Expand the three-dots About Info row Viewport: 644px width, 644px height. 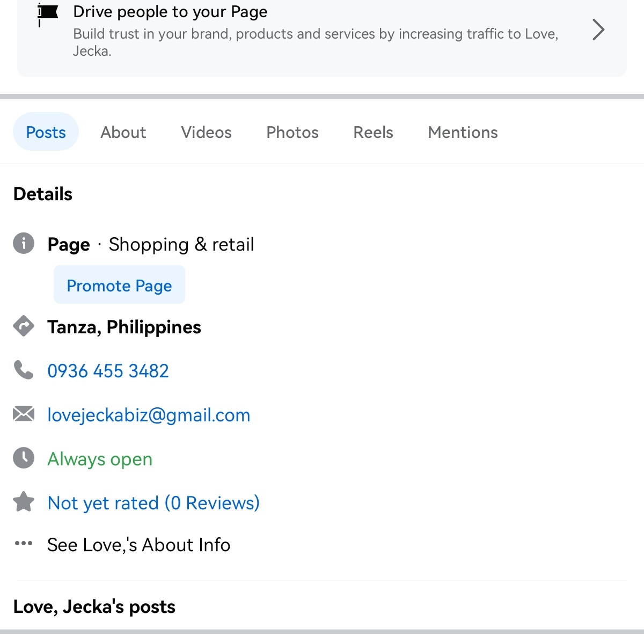24,544
